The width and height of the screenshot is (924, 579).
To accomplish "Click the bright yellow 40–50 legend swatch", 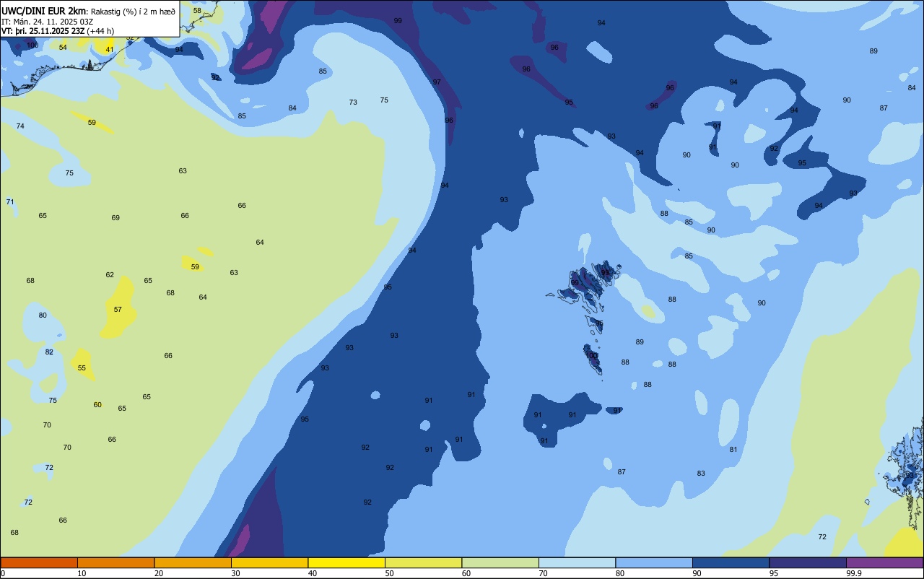I will pyautogui.click(x=346, y=562).
